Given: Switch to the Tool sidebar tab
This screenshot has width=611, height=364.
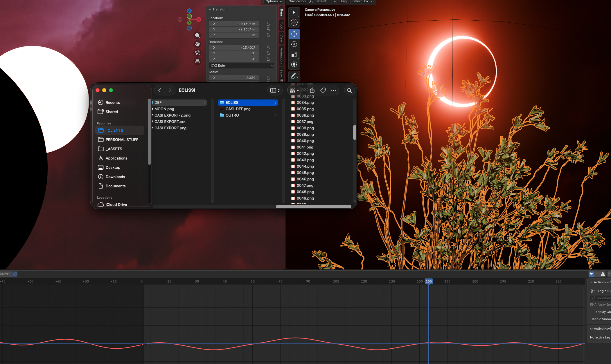Looking at the screenshot, I should coord(281,26).
